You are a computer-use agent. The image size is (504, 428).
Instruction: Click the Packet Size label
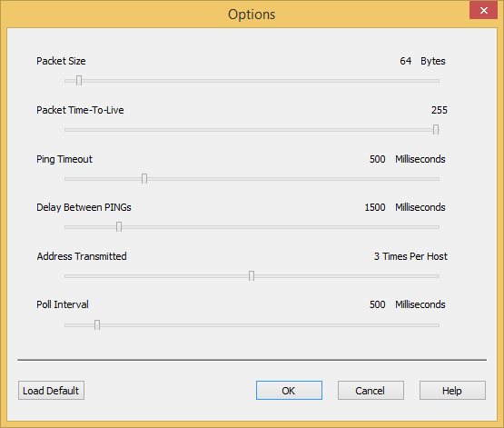point(61,61)
